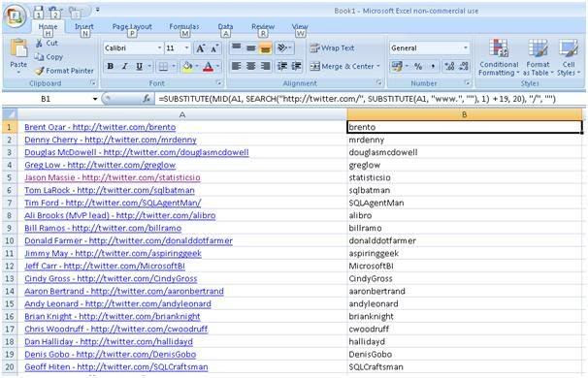588x378 pixels.
Task: Open the borders dropdown arrow
Action: pos(174,67)
